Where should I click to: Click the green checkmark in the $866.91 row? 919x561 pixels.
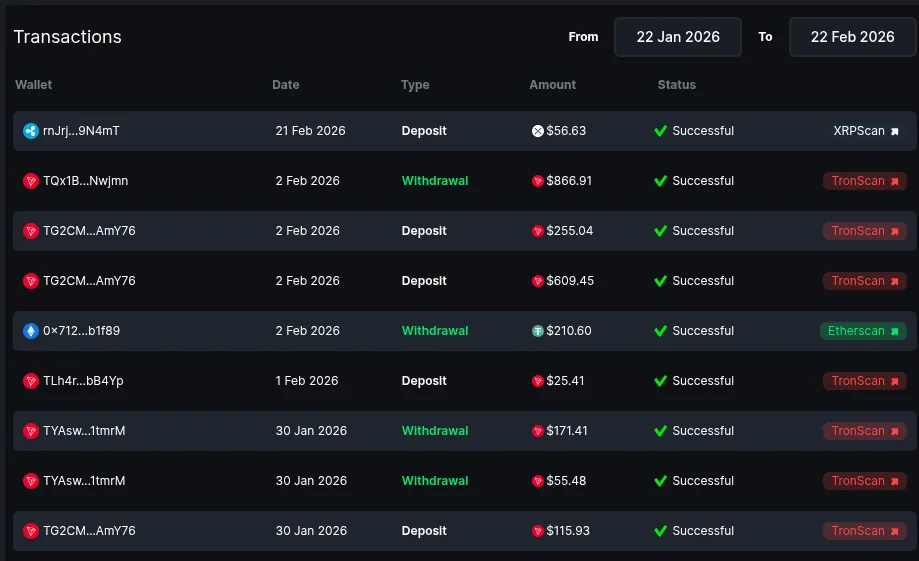point(661,181)
